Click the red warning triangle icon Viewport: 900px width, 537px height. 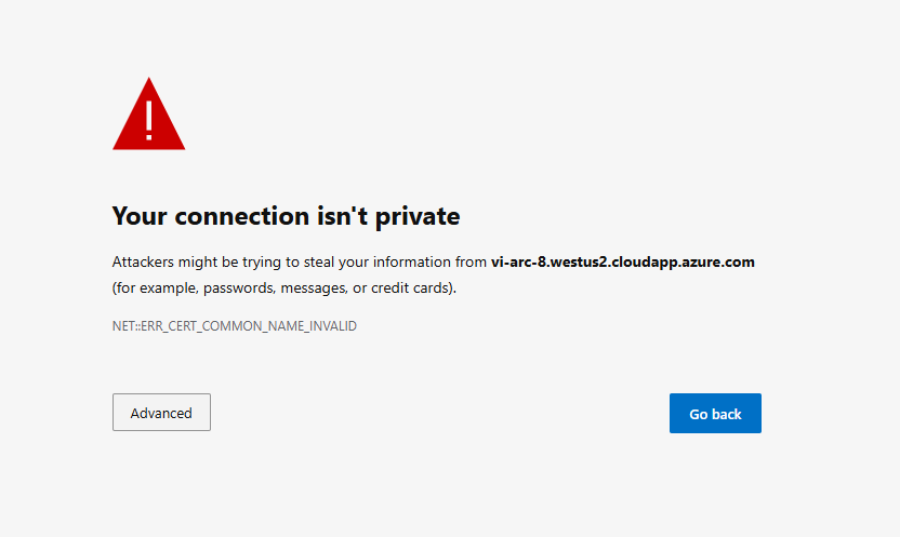pos(149,114)
